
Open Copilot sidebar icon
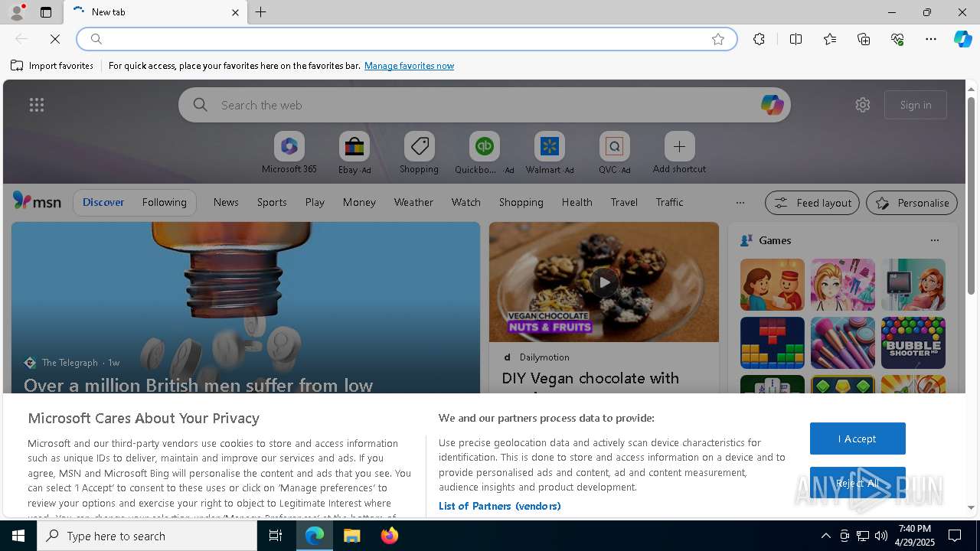962,39
